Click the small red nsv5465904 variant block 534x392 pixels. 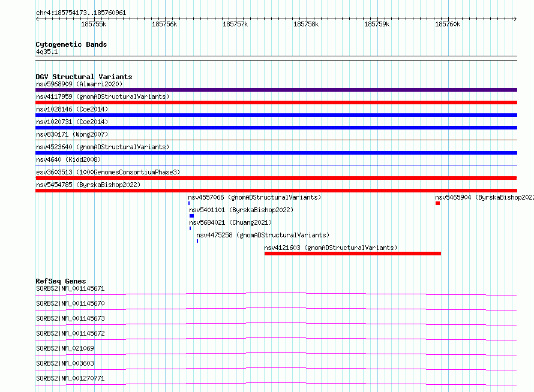coord(437,203)
